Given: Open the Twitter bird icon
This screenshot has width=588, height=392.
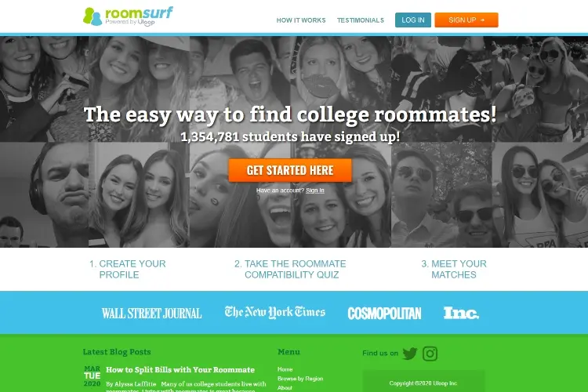Looking at the screenshot, I should click(x=409, y=354).
